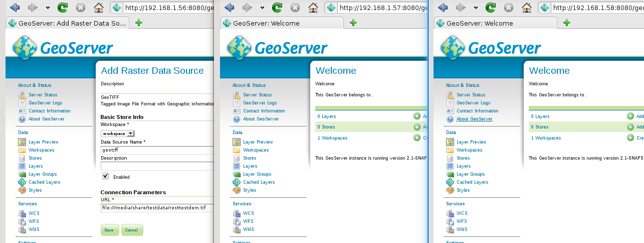Click Data Source Name field containing geotiff
The image size is (644, 243).
pos(157,150)
